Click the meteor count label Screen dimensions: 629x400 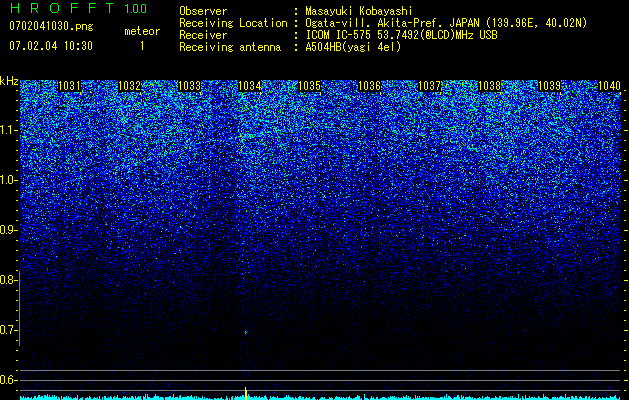click(x=142, y=31)
